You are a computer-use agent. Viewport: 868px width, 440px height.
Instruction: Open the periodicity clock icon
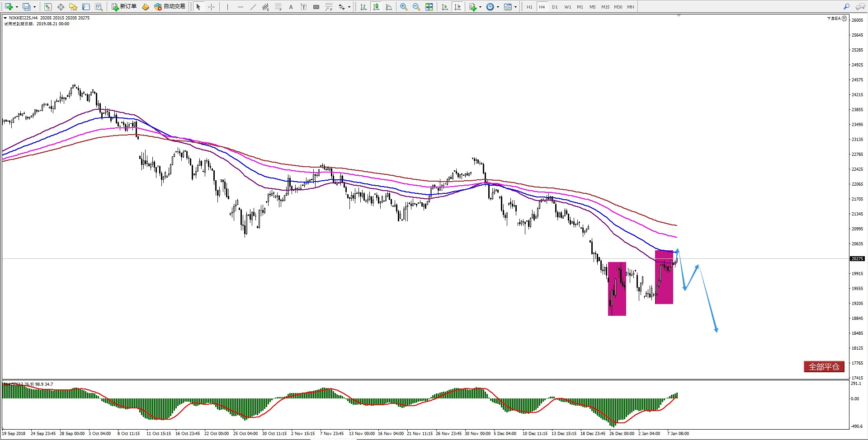coord(490,7)
